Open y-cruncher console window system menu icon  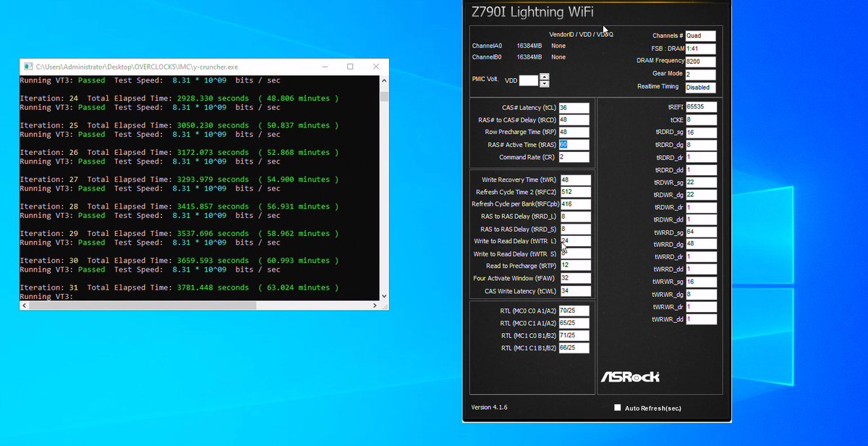(x=27, y=67)
